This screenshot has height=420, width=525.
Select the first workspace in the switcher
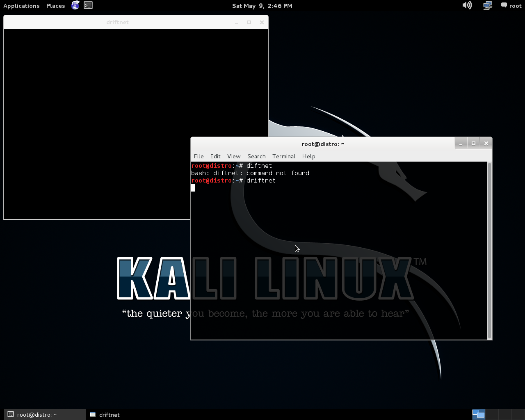(478, 414)
